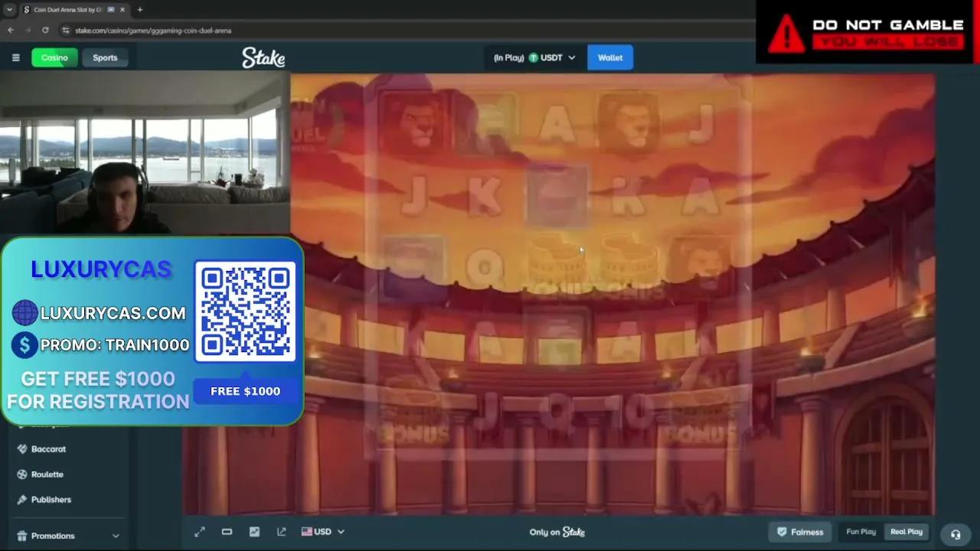This screenshot has width=980, height=551.
Task: Go forward in browser history
Action: click(x=28, y=30)
